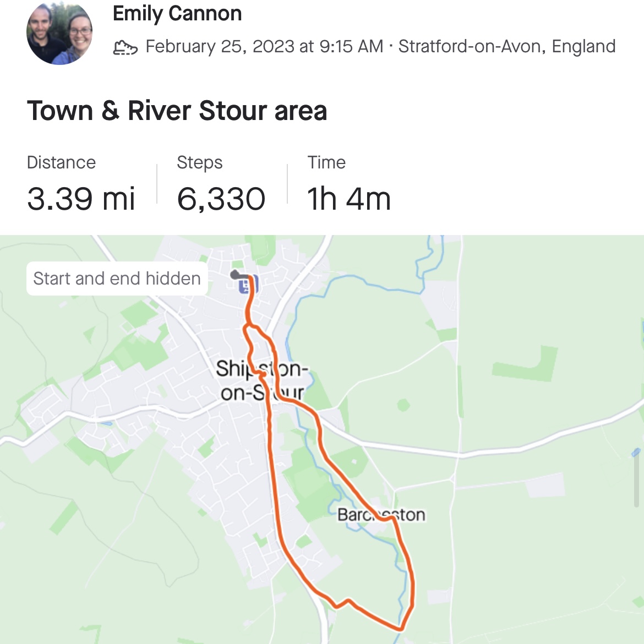This screenshot has height=644, width=644.
Task: Tap the 1h 4m time value
Action: click(349, 199)
